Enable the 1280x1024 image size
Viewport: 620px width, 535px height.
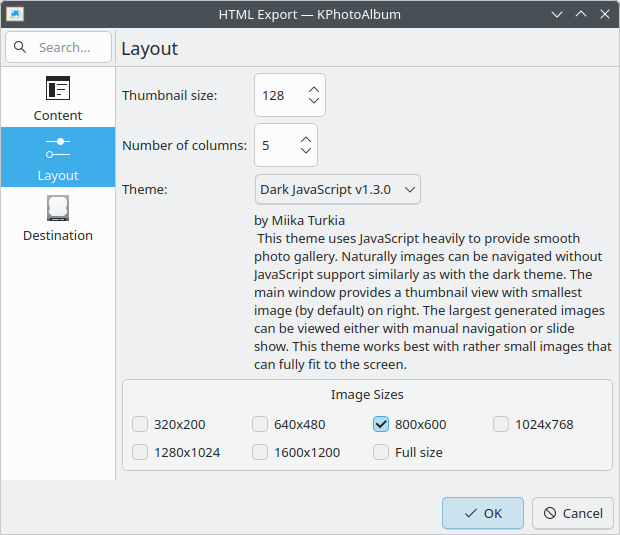[x=140, y=452]
